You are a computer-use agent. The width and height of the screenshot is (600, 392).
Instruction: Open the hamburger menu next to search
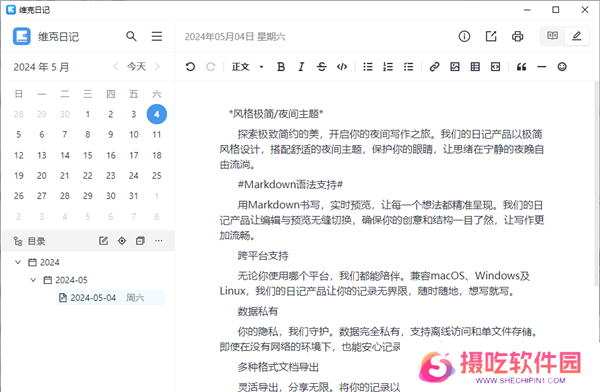(157, 36)
